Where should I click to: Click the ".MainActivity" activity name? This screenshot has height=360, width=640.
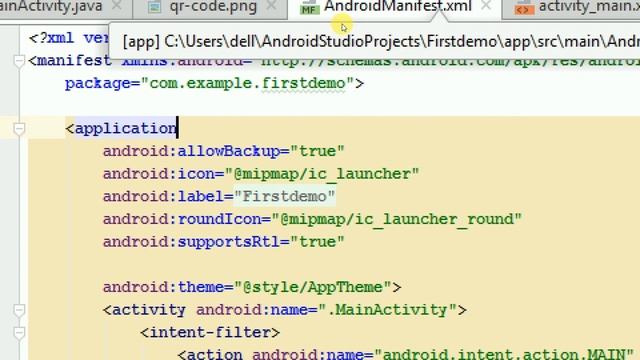point(387,310)
